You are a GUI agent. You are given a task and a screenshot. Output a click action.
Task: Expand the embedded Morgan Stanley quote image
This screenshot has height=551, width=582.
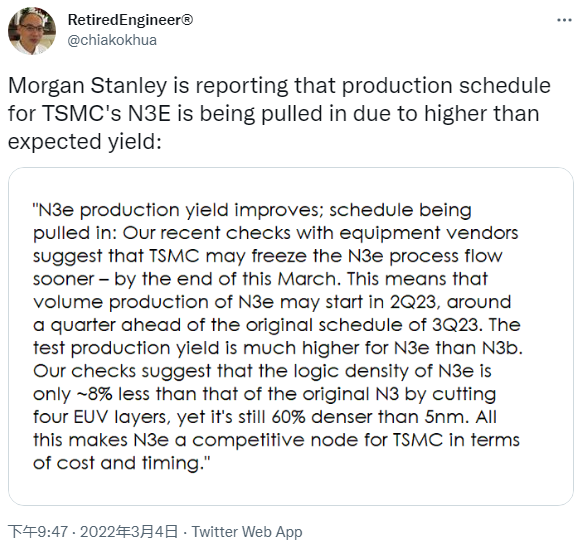[291, 336]
